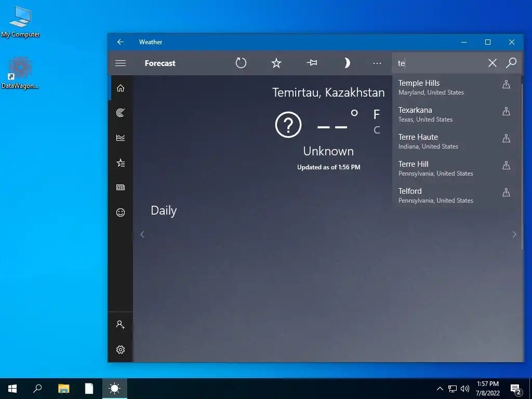Click the Weather app taskbar icon
This screenshot has height=399, width=532.
tap(115, 389)
